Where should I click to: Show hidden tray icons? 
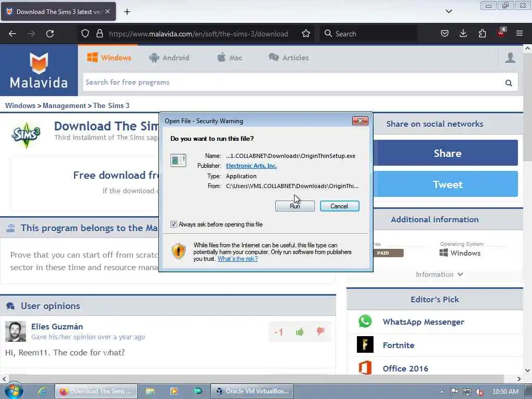442,392
